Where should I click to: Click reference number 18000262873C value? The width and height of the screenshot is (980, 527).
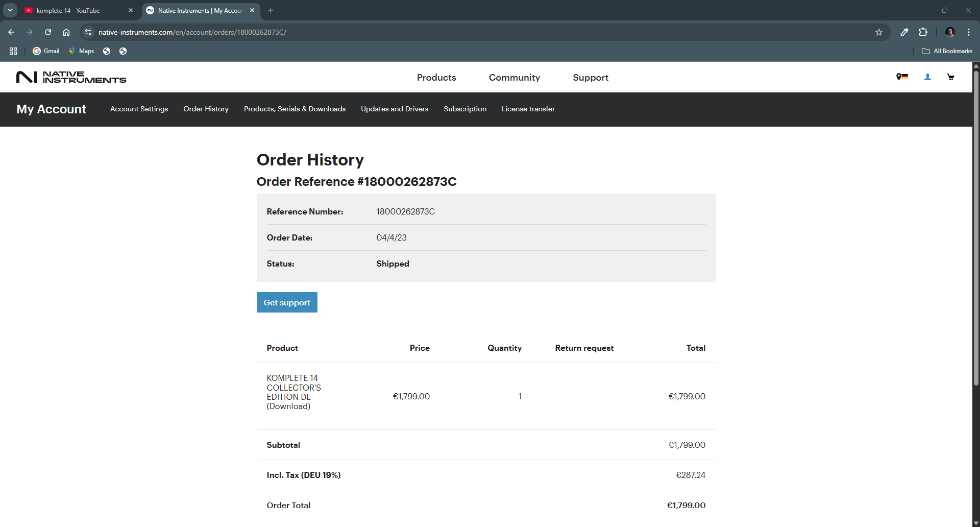click(x=406, y=211)
